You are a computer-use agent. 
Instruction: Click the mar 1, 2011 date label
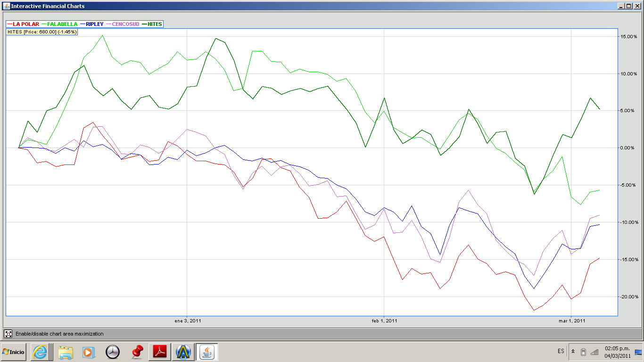click(x=572, y=321)
